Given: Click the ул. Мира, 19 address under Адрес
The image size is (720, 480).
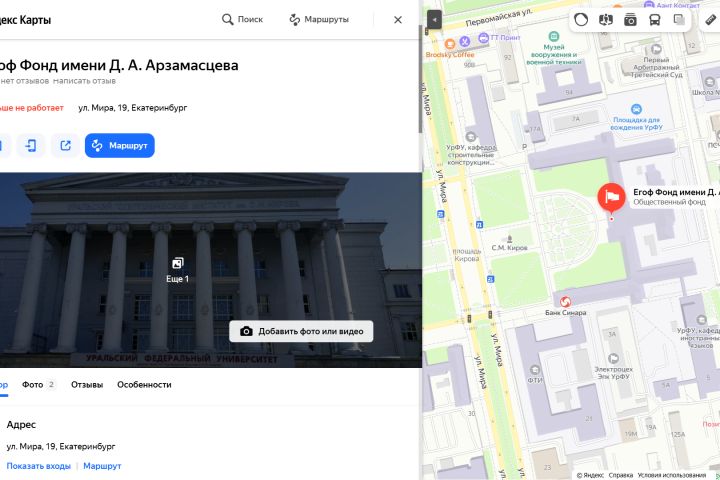Looking at the screenshot, I should click(61, 446).
